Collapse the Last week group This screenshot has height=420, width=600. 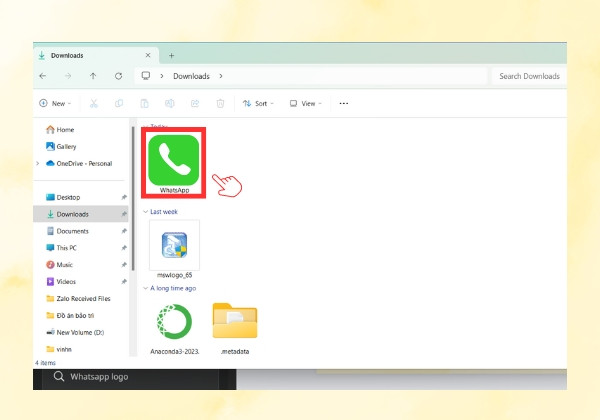(145, 212)
